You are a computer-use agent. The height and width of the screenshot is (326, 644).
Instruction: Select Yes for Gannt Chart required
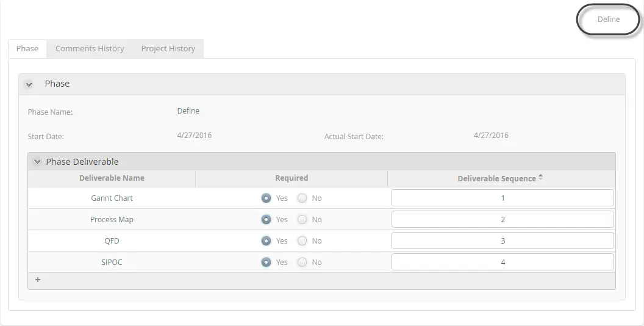(x=266, y=198)
